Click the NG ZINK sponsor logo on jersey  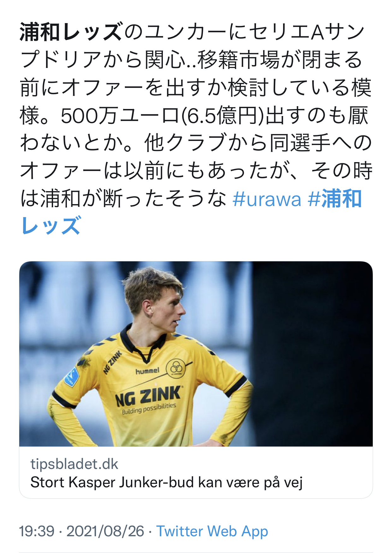[148, 396]
